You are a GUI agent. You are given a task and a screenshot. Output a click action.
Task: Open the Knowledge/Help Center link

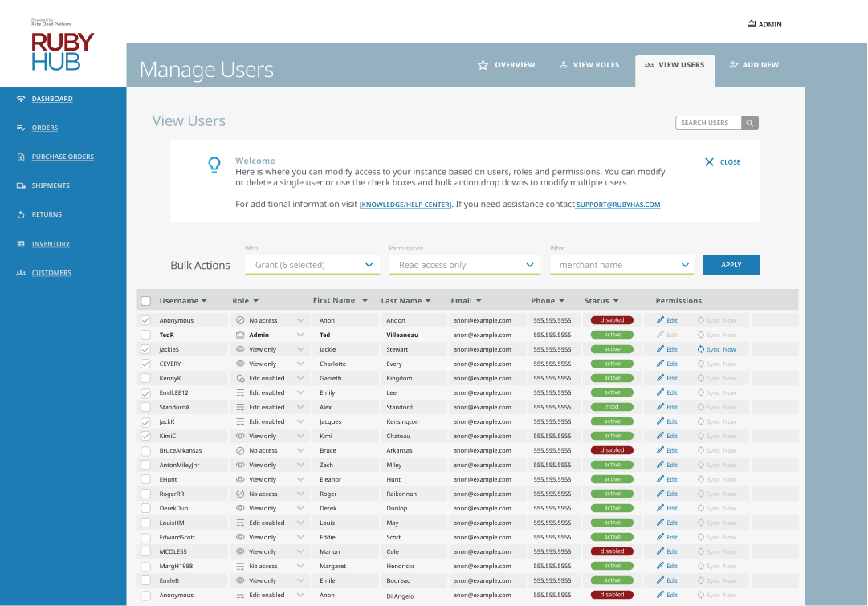[x=405, y=205]
